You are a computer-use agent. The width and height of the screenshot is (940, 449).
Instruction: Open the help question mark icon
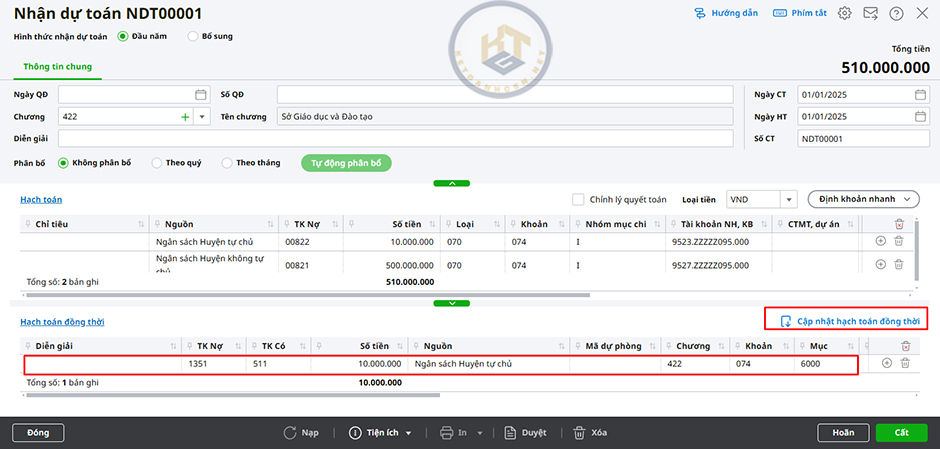coord(896,13)
